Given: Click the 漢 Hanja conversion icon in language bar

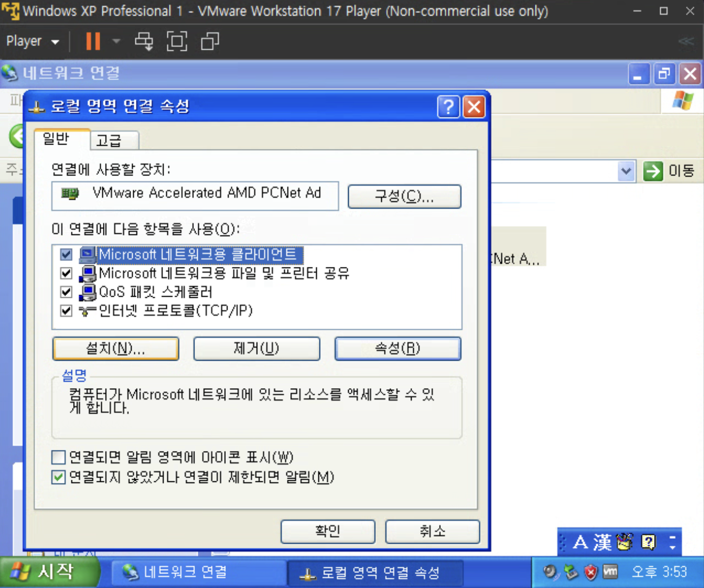Looking at the screenshot, I should click(x=602, y=542).
